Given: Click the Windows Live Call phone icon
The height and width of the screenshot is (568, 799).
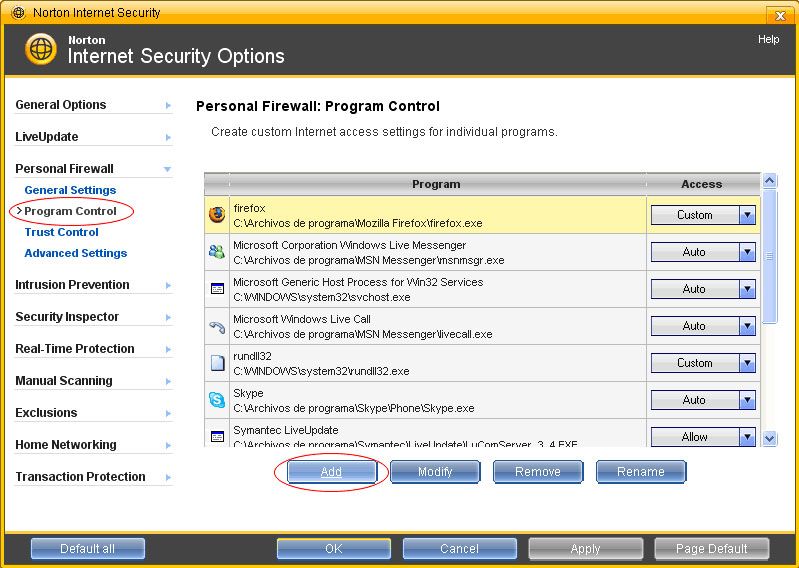Looking at the screenshot, I should pyautogui.click(x=217, y=326).
